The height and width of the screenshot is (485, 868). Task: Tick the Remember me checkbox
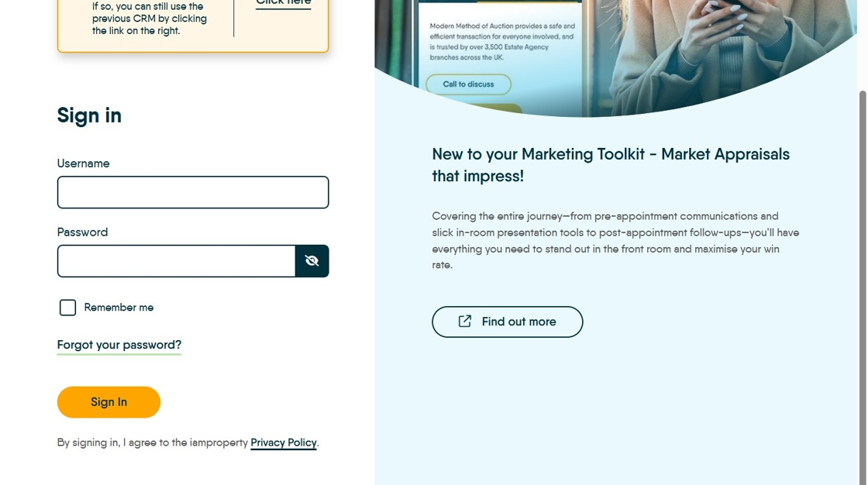(67, 308)
